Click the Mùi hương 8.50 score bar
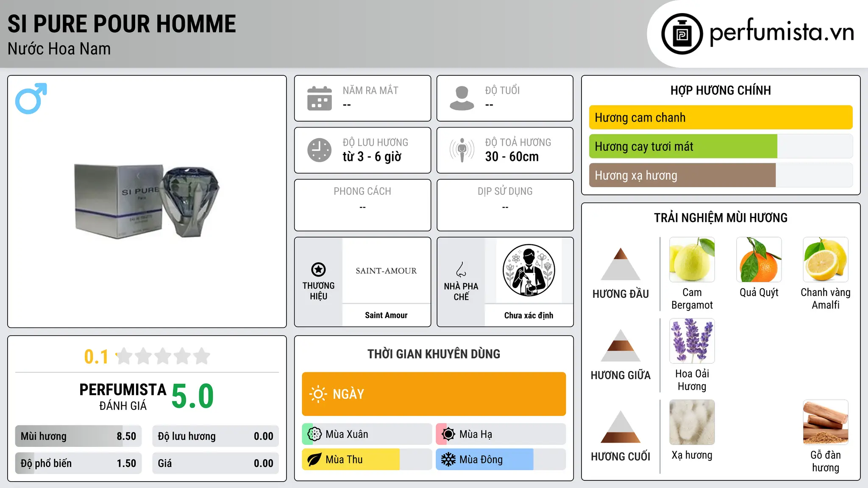 tap(78, 436)
